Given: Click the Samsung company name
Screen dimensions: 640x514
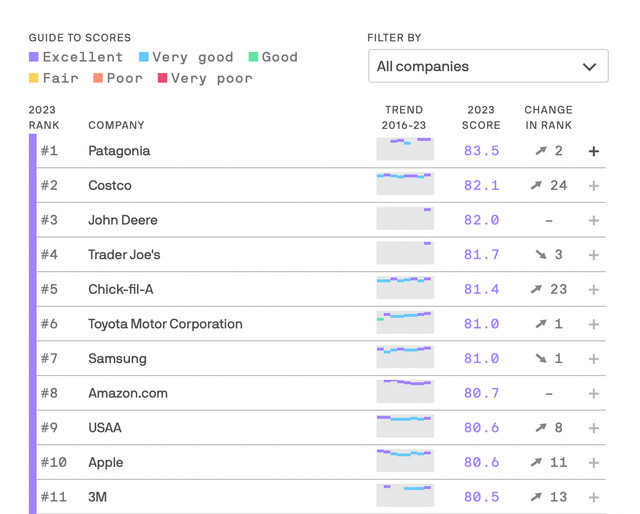Looking at the screenshot, I should [117, 358].
